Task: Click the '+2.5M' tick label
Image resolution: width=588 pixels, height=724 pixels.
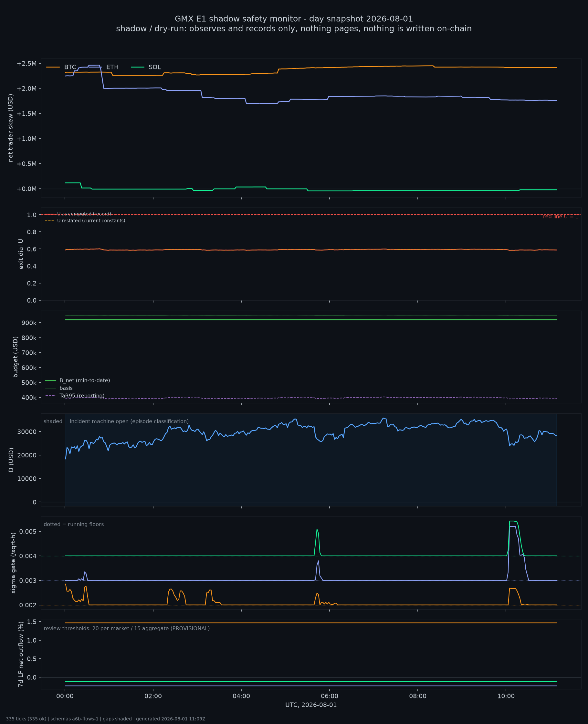Action: (26, 64)
